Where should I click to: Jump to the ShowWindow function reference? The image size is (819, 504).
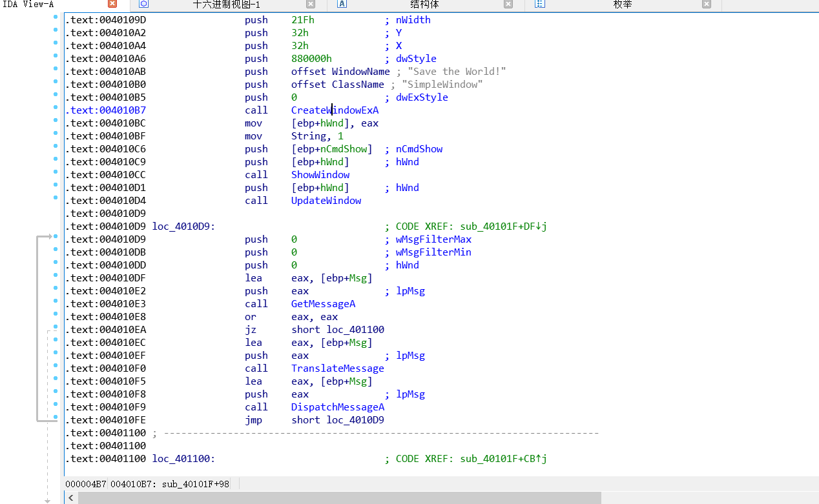point(320,175)
